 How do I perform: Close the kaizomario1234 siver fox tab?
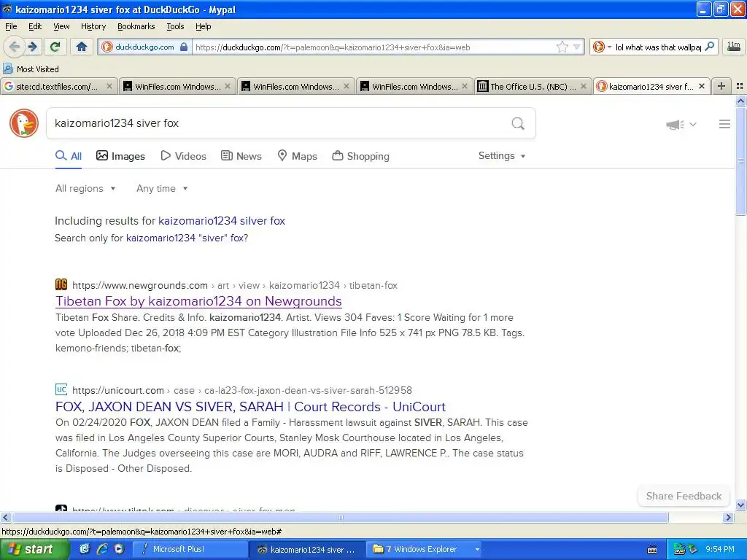(x=702, y=86)
